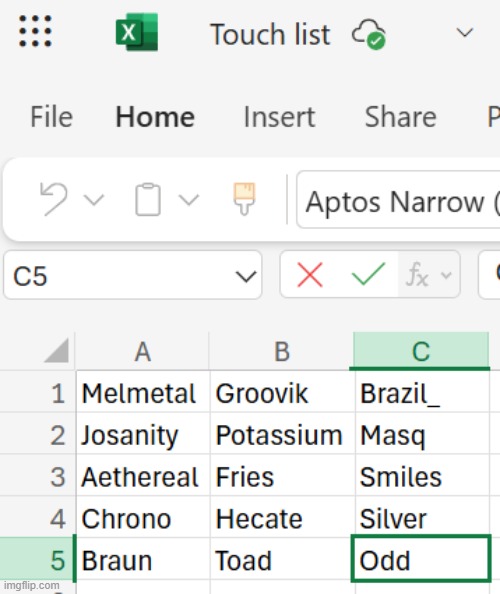Viewport: 500px width, 594px height.
Task: Click the Aptos Narrow font name box
Action: point(398,200)
